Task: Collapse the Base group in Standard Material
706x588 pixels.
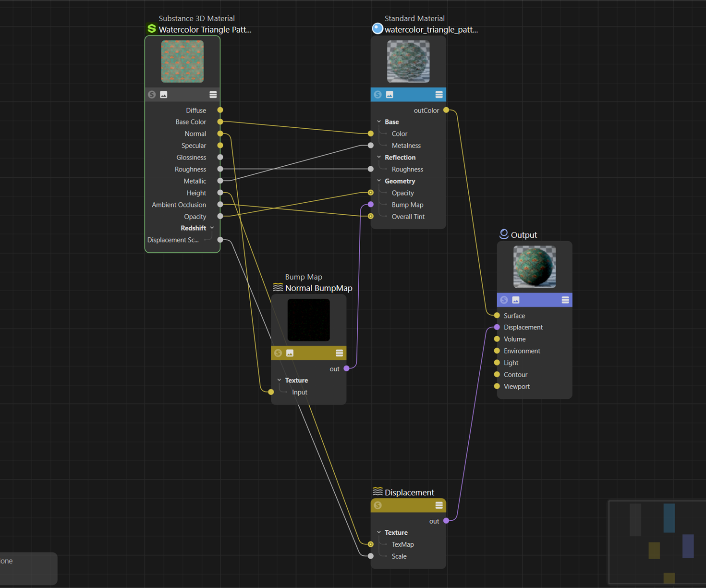Action: click(379, 122)
